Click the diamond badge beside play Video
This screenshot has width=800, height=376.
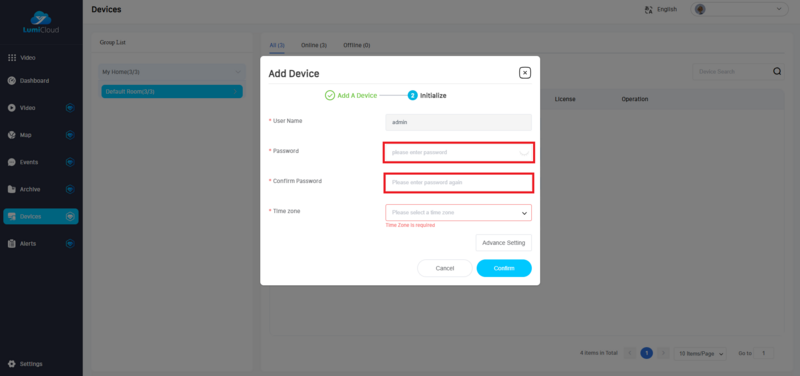[x=70, y=108]
